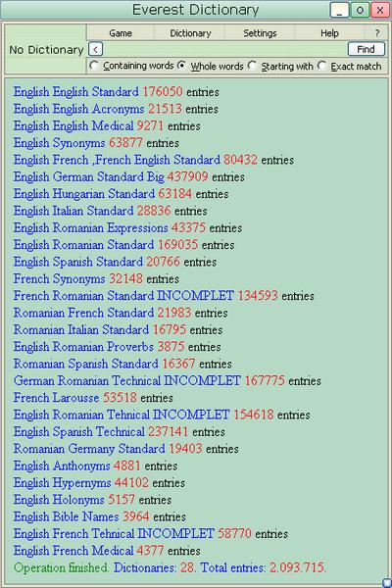This screenshot has height=588, width=392.
Task: Click the No Dictionary label
Action: point(46,50)
